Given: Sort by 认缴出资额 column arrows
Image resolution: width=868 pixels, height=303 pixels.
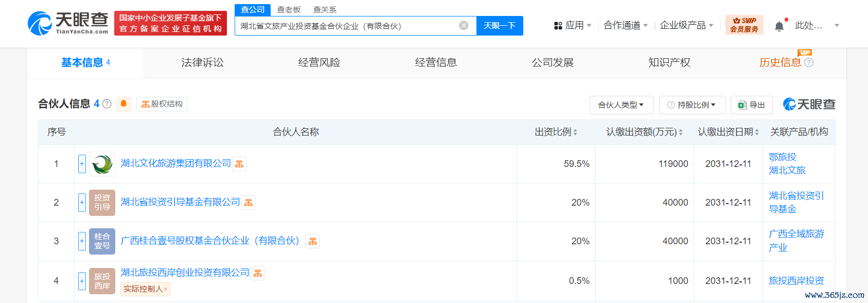Looking at the screenshot, I should pyautogui.click(x=681, y=132).
